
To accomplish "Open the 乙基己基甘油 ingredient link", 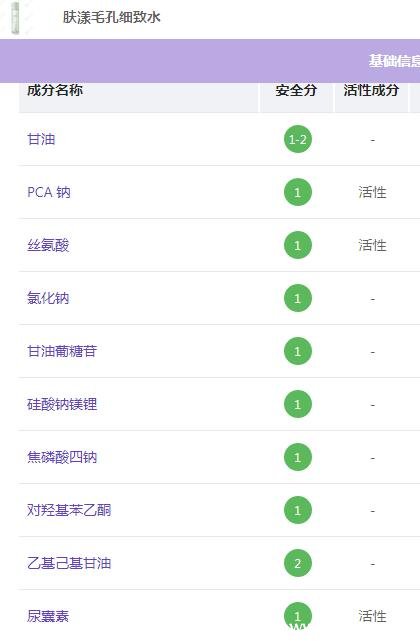I will click(x=69, y=563).
